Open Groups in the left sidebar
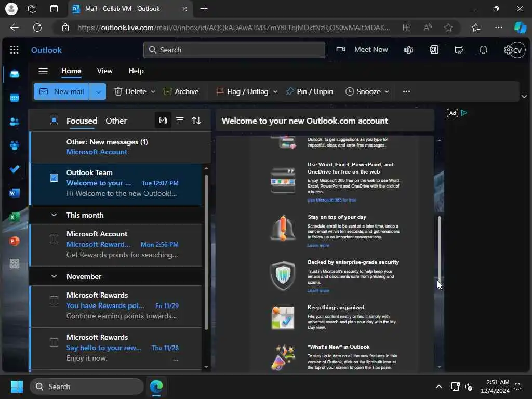Image resolution: width=532 pixels, height=399 pixels. [14, 145]
